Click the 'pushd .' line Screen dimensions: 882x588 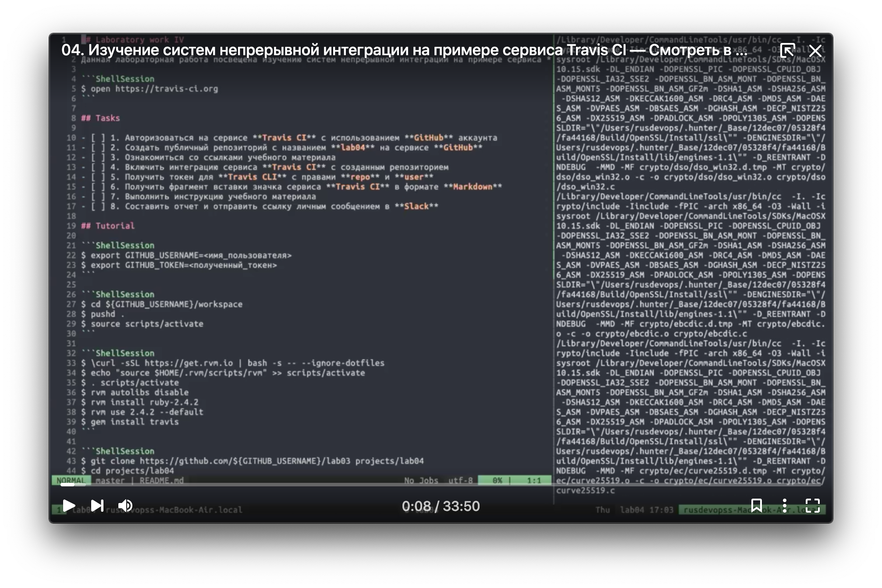(103, 314)
